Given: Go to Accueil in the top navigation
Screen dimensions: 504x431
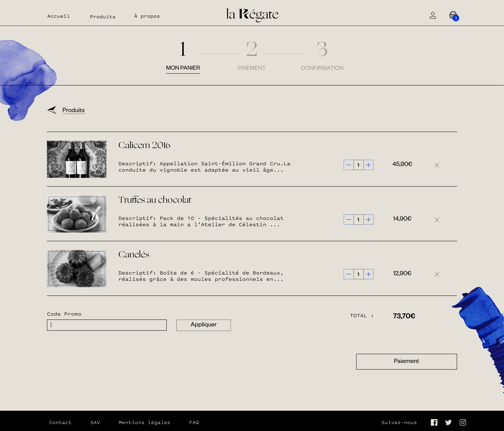Looking at the screenshot, I should point(59,16).
